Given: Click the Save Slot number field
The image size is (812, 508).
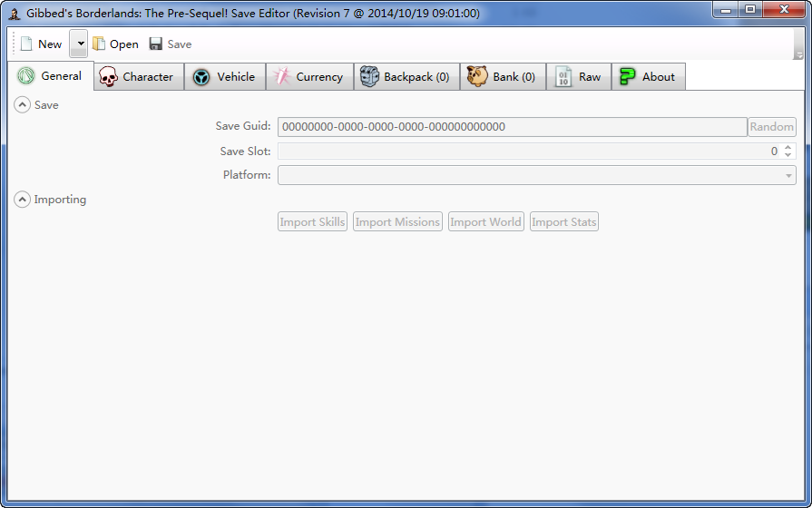Looking at the screenshot, I should point(529,151).
